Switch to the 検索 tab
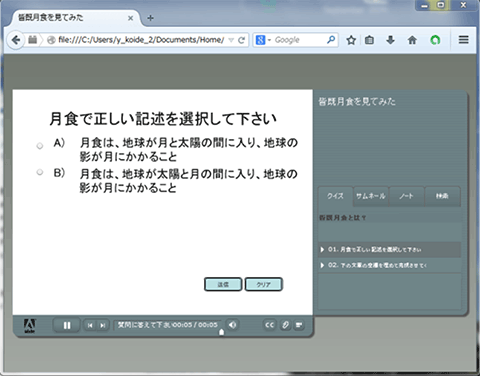Viewport: 480px width, 376px height. click(443, 196)
